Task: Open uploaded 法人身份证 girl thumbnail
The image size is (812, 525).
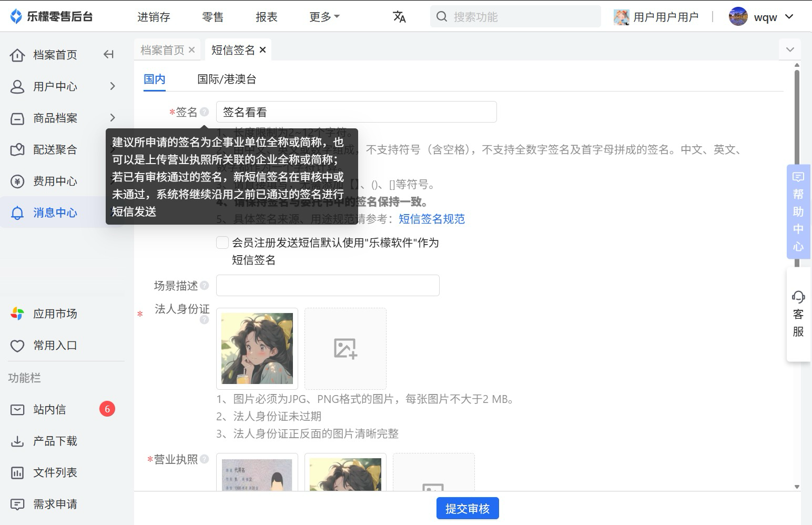Action: (257, 348)
